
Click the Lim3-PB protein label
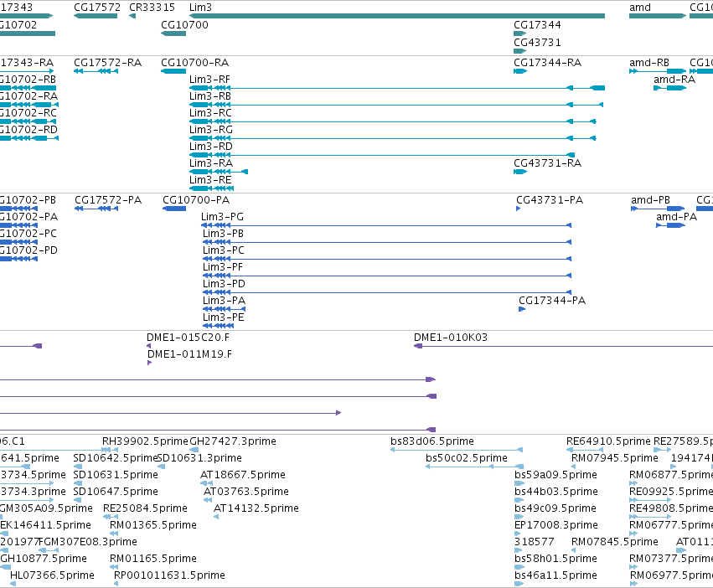[x=223, y=234]
